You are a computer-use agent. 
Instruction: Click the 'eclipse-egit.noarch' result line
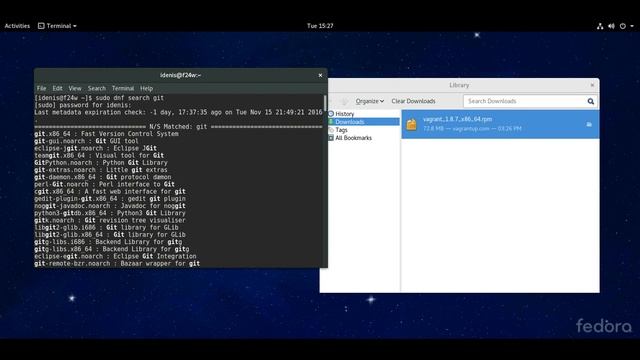(115, 256)
